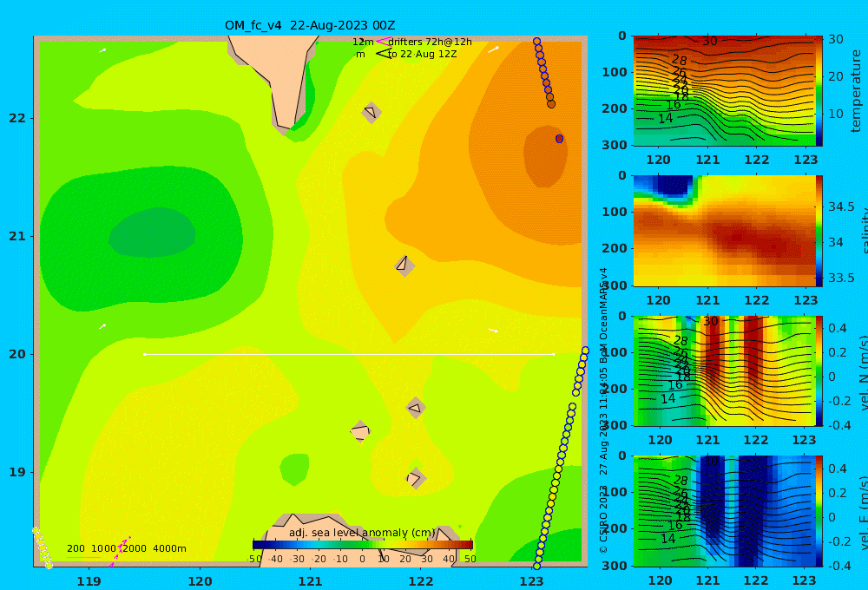The image size is (868, 590).
Task: Click the '34.5' tick on the salinity colorbar
Action: (841, 207)
